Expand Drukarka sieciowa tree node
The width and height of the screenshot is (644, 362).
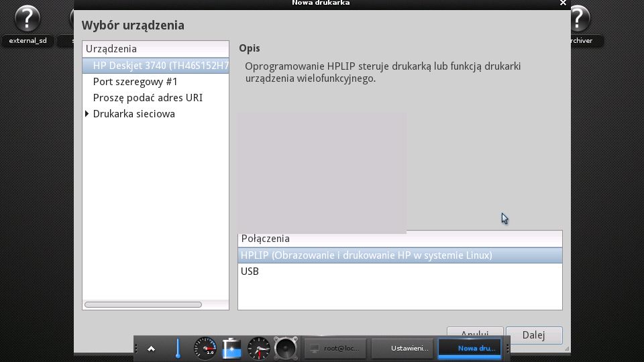(87, 114)
